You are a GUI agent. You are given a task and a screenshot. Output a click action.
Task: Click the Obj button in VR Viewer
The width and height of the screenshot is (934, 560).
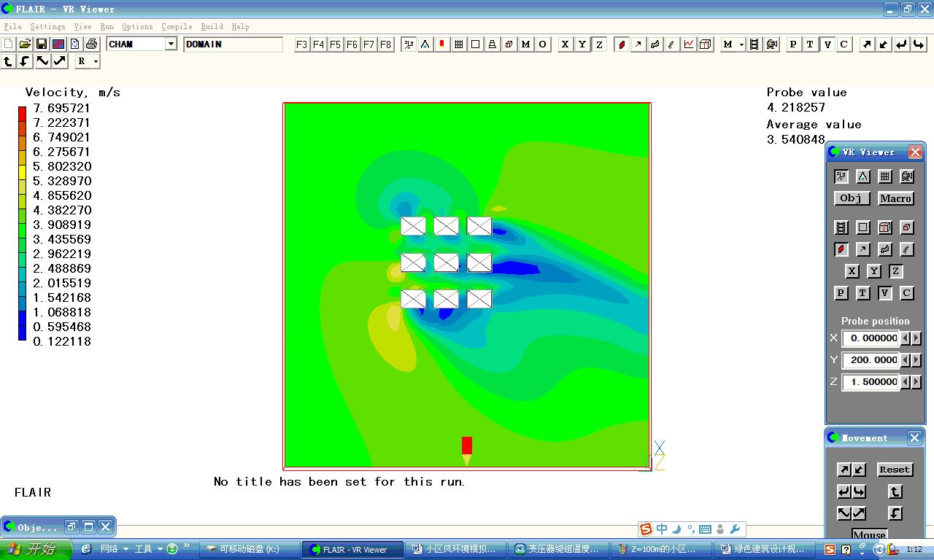click(x=852, y=198)
